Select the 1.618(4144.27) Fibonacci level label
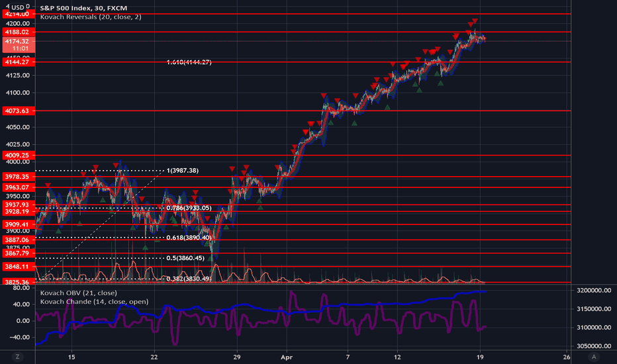This screenshot has width=617, height=364. tap(189, 62)
